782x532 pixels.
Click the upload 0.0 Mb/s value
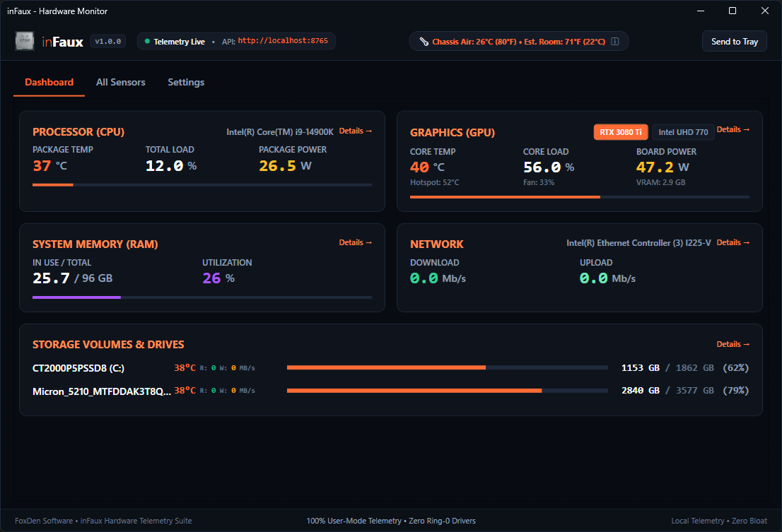[x=607, y=278]
